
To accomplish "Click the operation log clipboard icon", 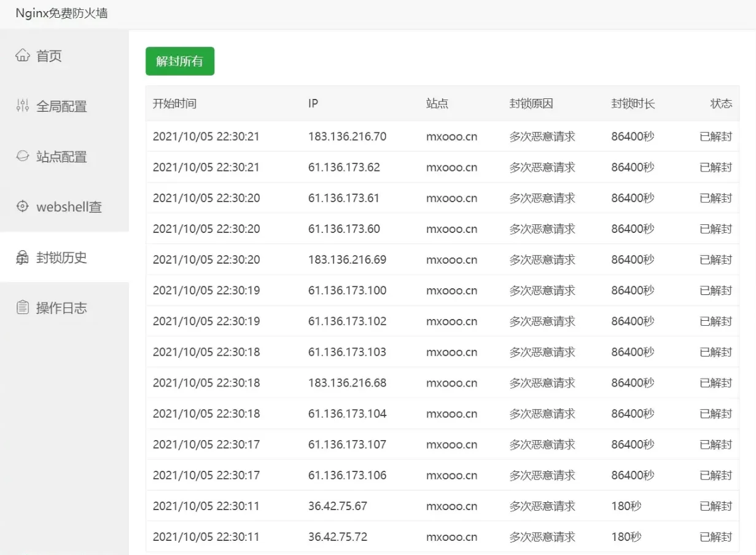I will (22, 307).
